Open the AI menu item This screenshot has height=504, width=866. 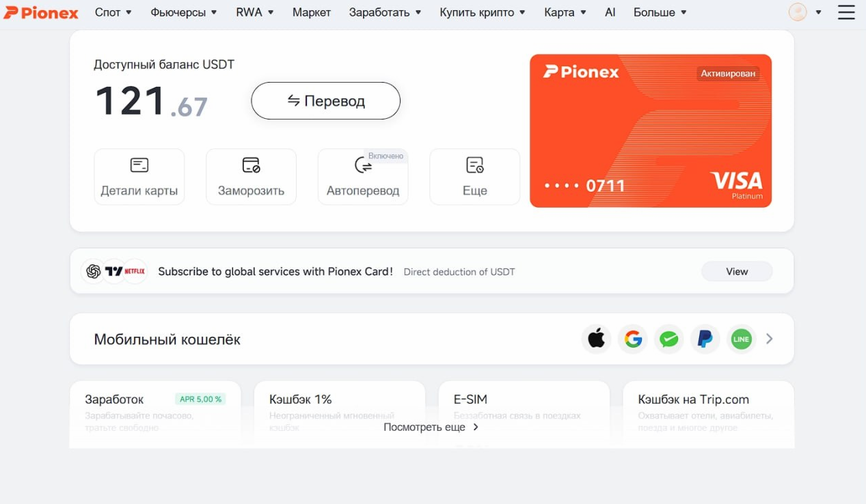click(x=610, y=12)
